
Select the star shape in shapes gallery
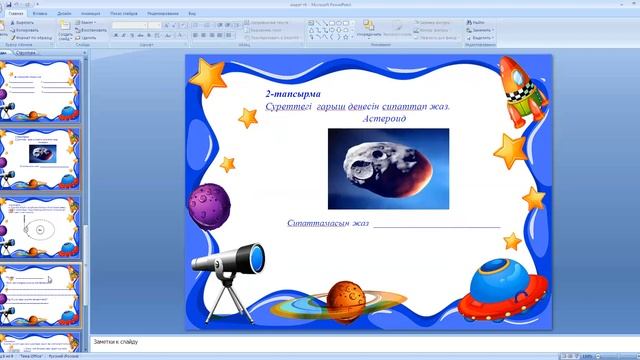[x=345, y=37]
